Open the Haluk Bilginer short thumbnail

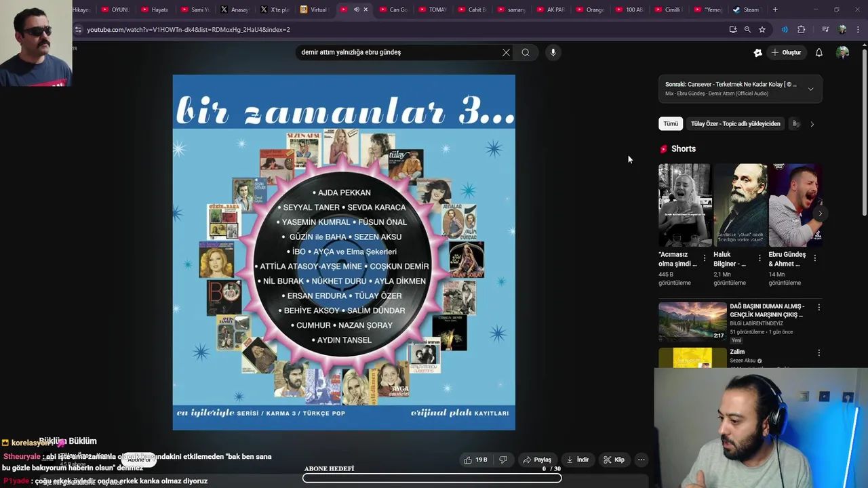point(740,205)
